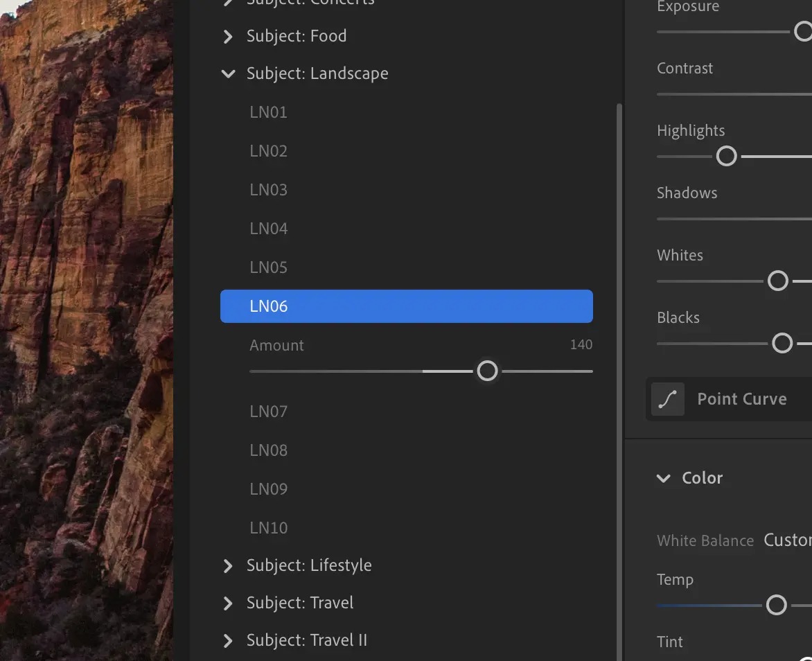
Task: Click the presets panel scrollbar
Action: (x=619, y=382)
